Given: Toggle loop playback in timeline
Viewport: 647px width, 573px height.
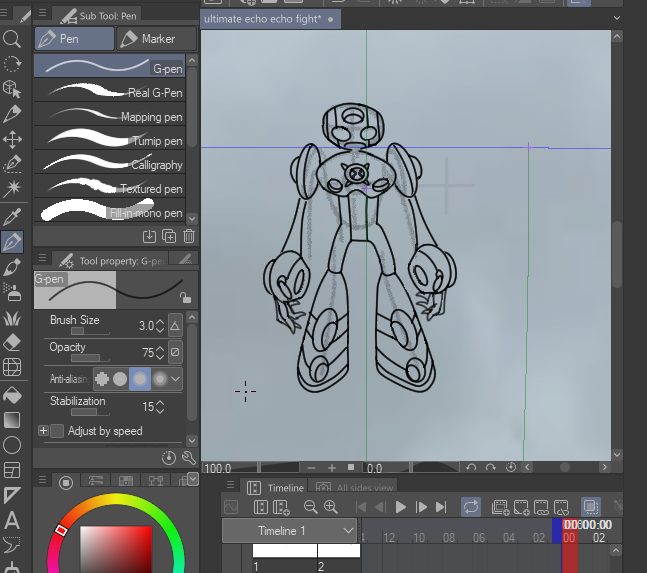Looking at the screenshot, I should tap(470, 507).
